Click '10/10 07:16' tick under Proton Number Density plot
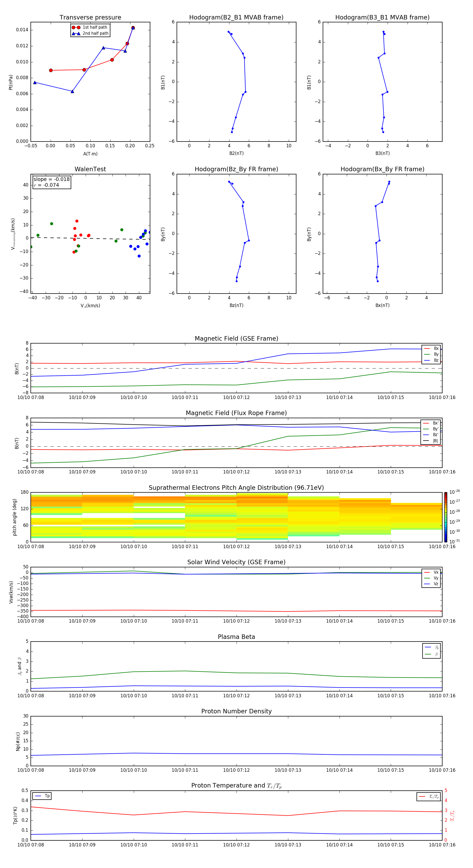This screenshot has width=473, height=868. pos(442,770)
